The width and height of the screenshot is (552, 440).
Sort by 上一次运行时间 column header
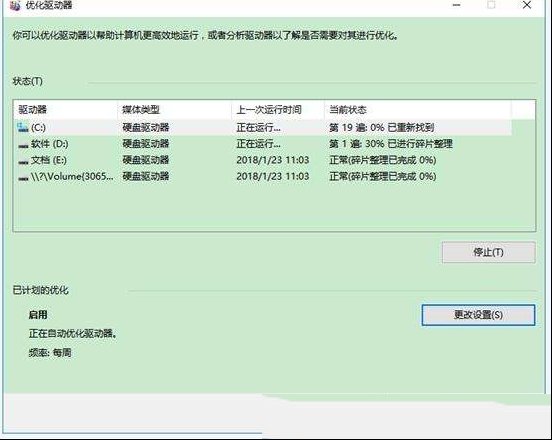(278, 109)
